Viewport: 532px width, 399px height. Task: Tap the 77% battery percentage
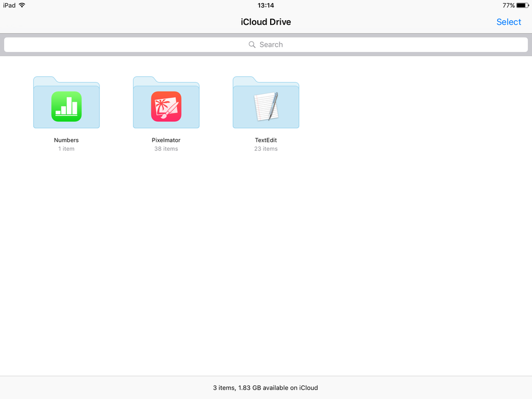508,5
